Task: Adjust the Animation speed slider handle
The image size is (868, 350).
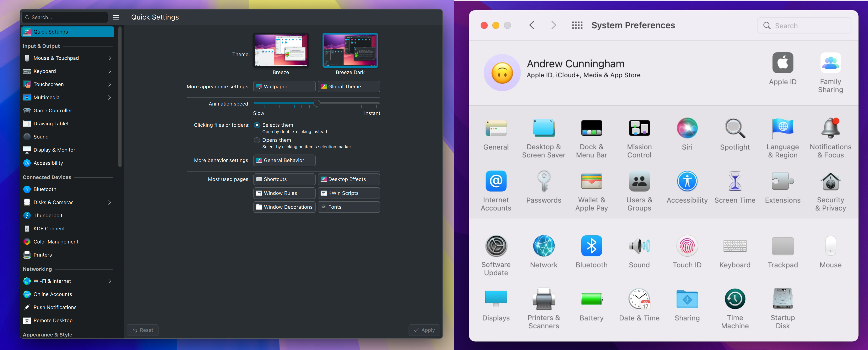Action: 316,103
